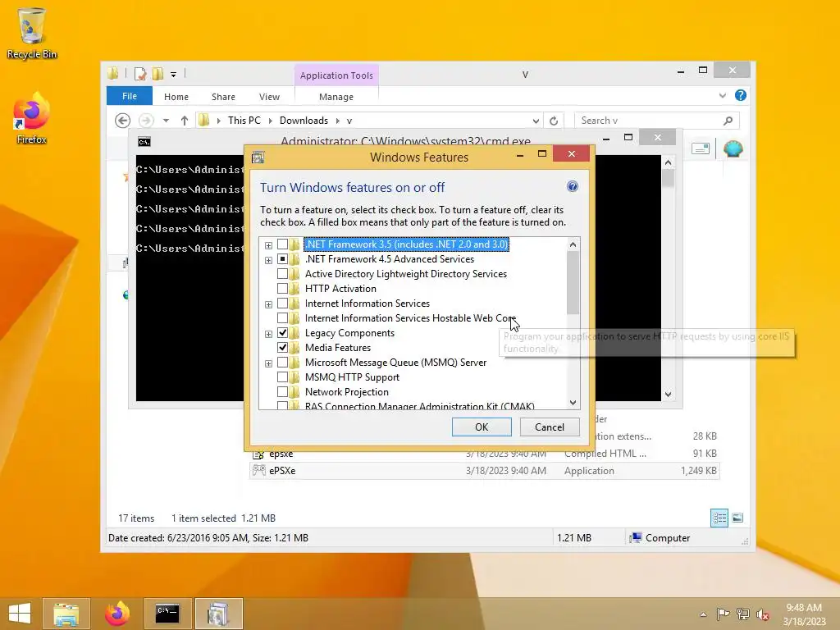Switch to Firefox in the taskbar
This screenshot has height=630, width=840.
point(117,614)
